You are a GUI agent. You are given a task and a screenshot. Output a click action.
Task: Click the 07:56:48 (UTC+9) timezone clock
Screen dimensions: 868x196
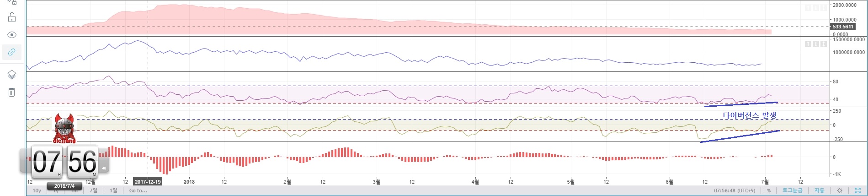(x=735, y=191)
